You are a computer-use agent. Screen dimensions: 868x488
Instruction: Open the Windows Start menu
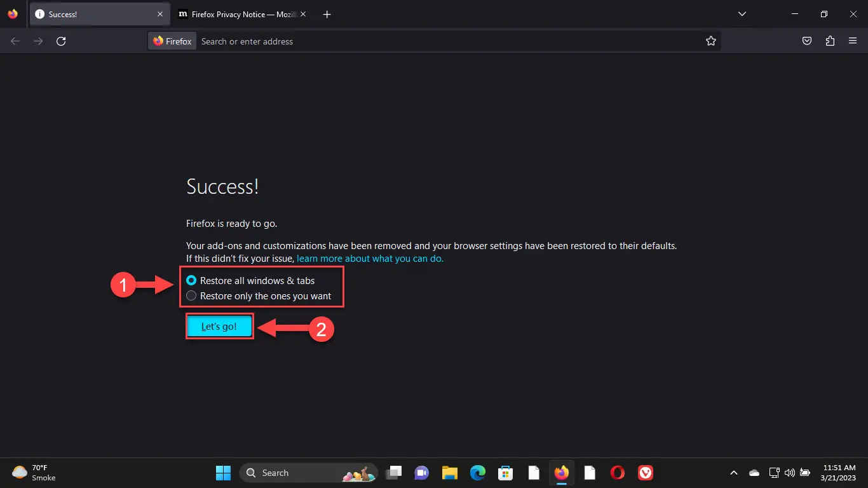[x=224, y=473]
